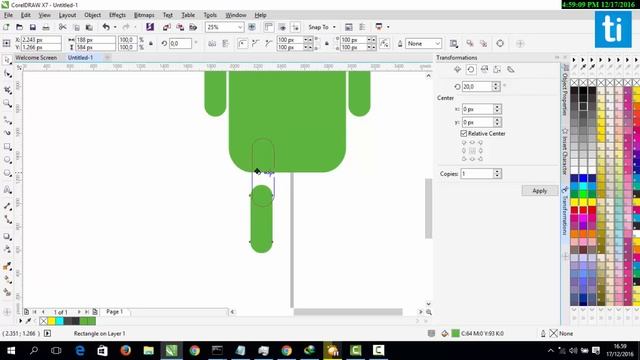
Task: Select the Zoom tool magnifier
Action: click(x=7, y=103)
